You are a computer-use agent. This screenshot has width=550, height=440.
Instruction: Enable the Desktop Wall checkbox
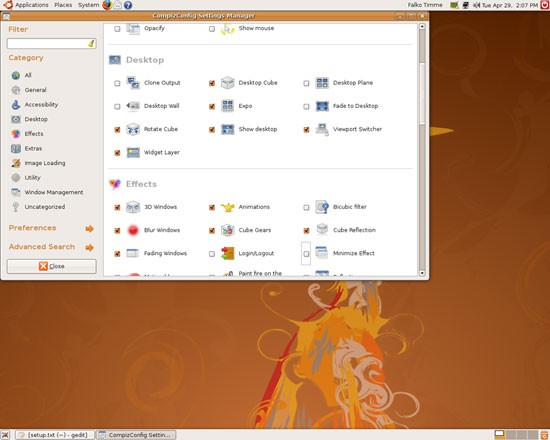click(x=117, y=106)
